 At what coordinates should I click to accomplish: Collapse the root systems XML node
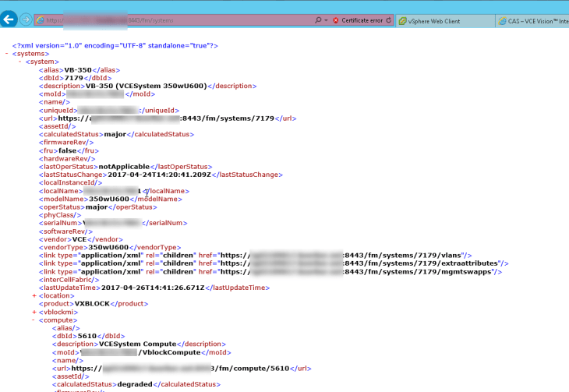[x=7, y=53]
